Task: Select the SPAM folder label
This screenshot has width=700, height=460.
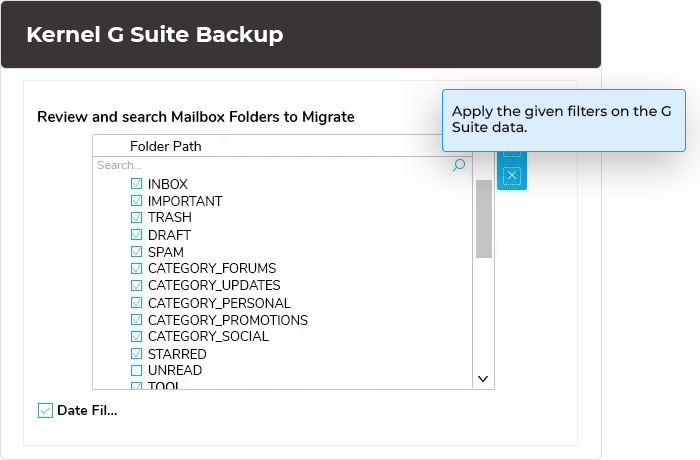Action: [x=166, y=252]
